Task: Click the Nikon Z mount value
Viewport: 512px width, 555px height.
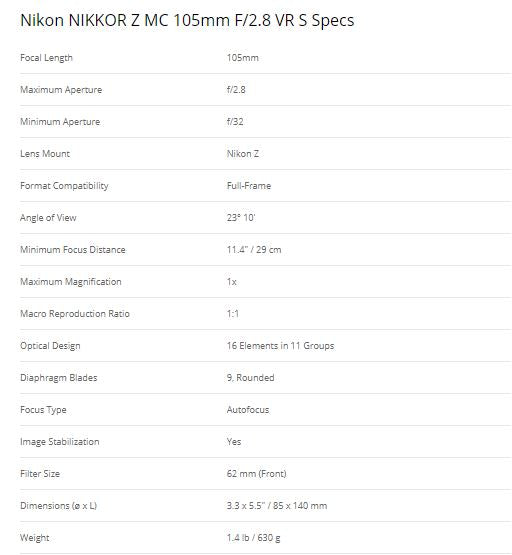Action: 243,154
